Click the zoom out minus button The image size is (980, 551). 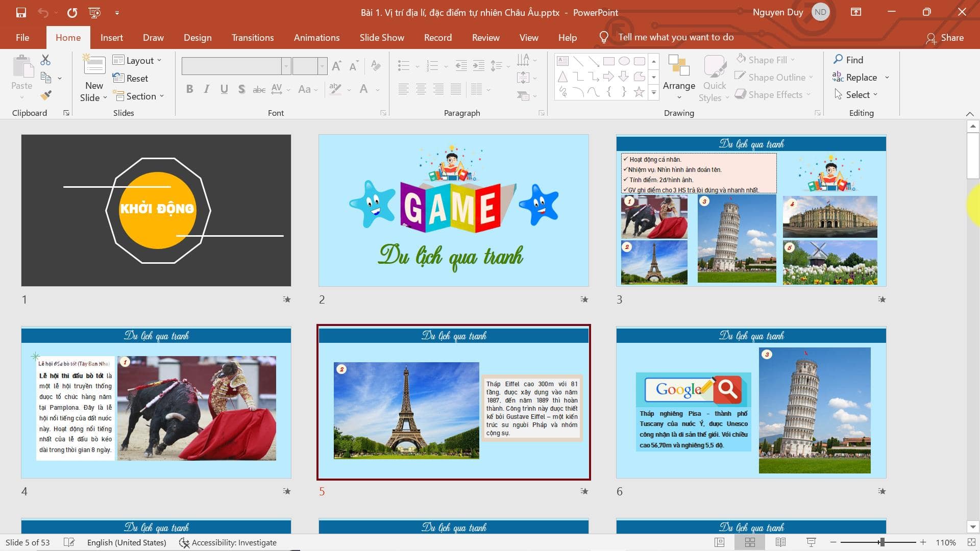834,542
